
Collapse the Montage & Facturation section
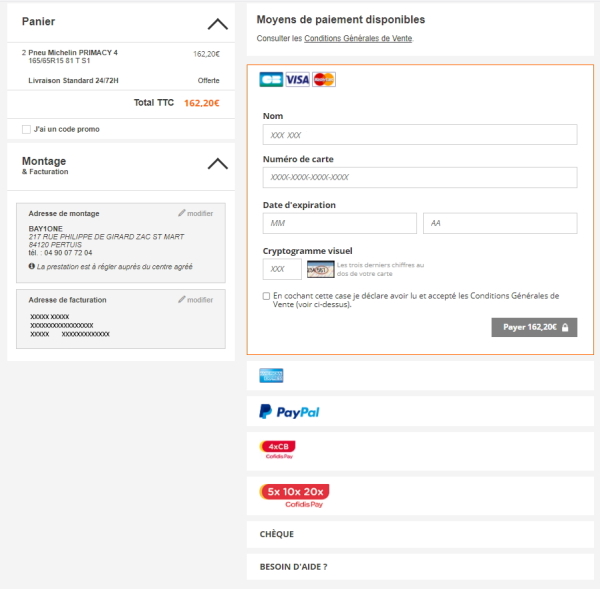[x=218, y=163]
